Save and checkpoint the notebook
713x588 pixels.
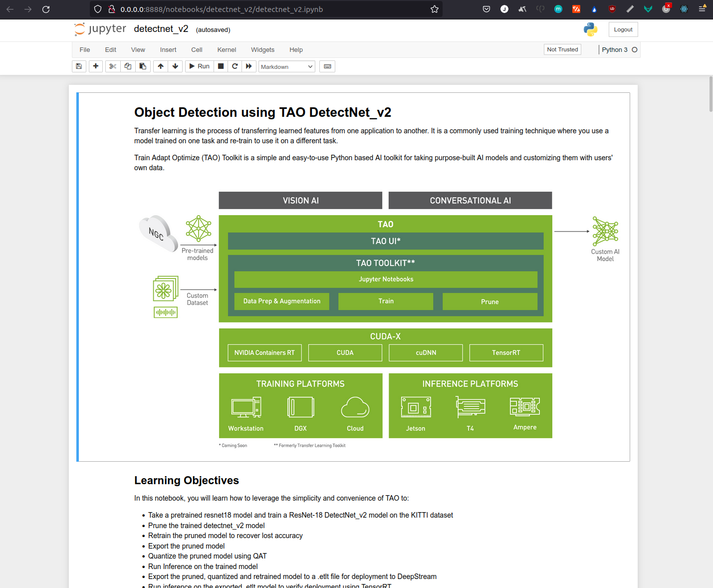point(79,66)
